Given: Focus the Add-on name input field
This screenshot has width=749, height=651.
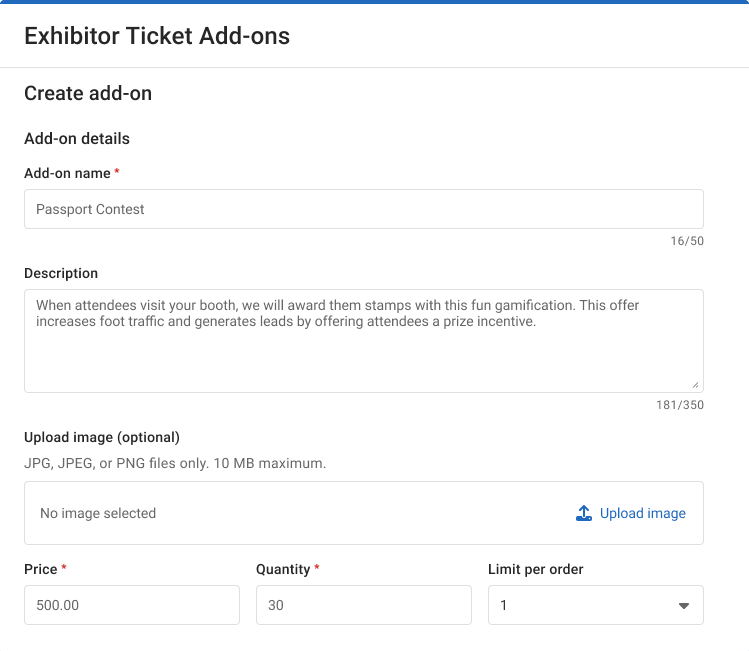Looking at the screenshot, I should coord(363,209).
